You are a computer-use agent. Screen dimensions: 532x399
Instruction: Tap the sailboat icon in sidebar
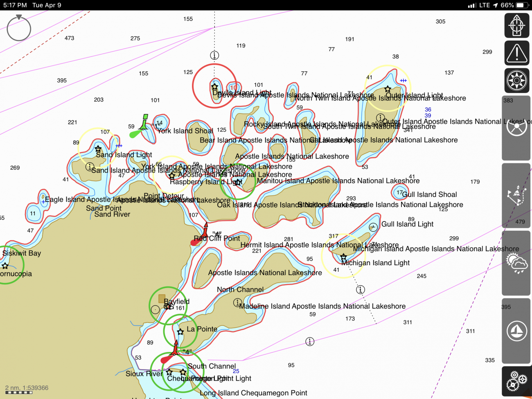point(516,331)
